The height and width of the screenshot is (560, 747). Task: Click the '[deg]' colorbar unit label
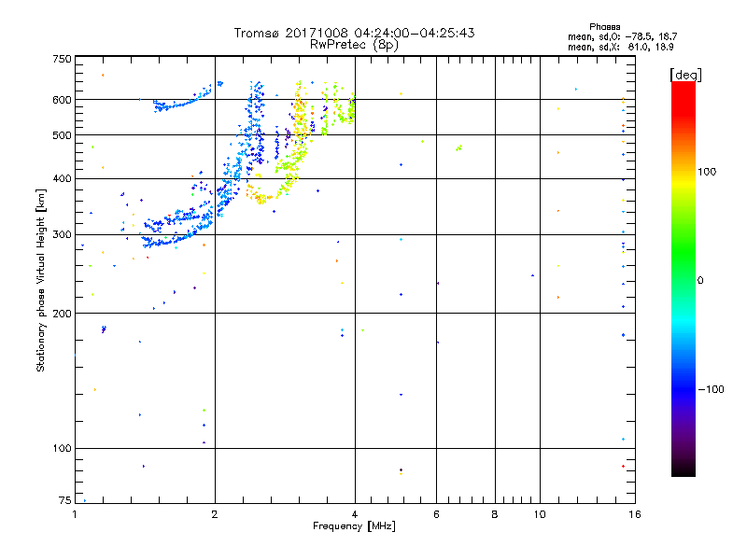coord(685,75)
